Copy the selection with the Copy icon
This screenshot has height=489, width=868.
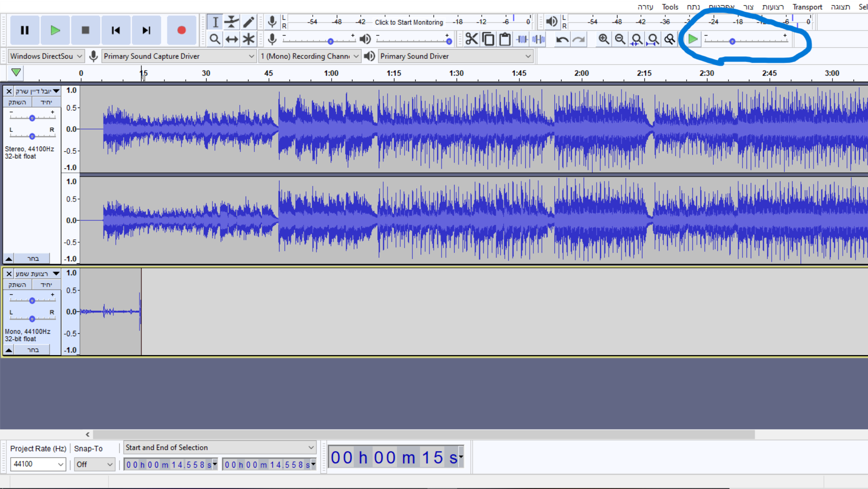coord(488,39)
